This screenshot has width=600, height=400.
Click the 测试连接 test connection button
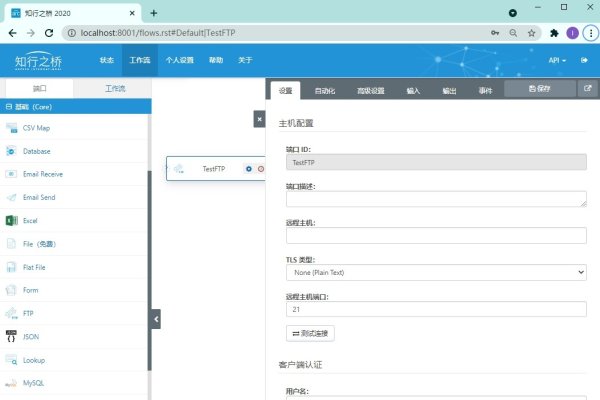[310, 333]
